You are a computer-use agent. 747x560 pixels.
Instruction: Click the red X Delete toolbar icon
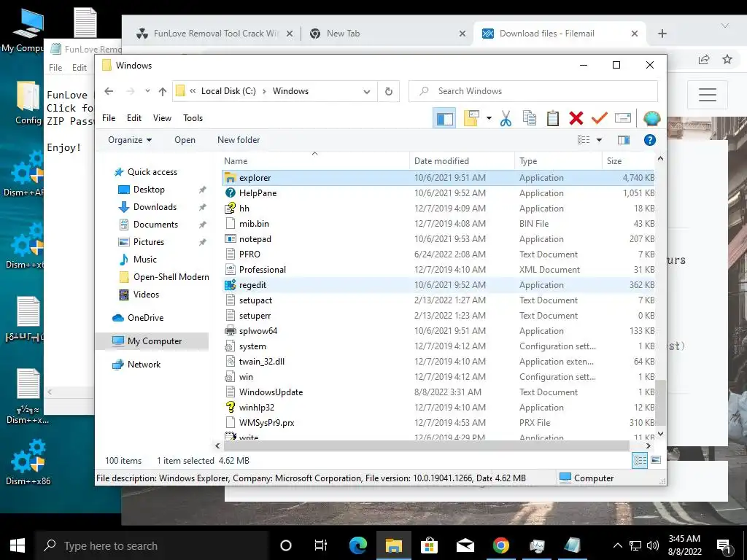click(576, 118)
